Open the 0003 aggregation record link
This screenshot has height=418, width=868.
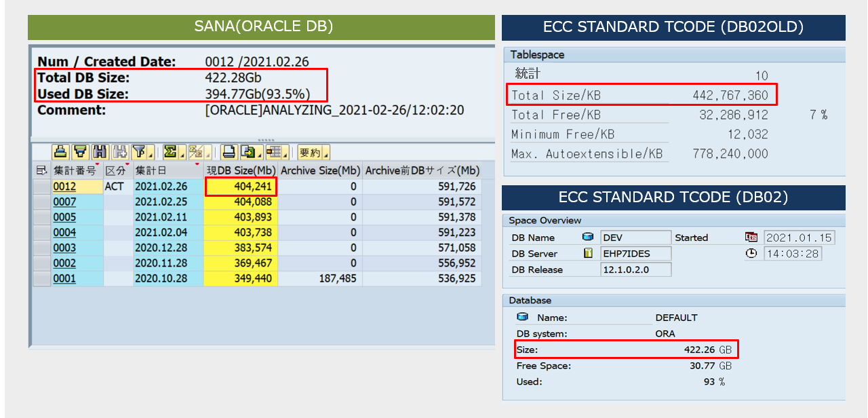click(64, 248)
